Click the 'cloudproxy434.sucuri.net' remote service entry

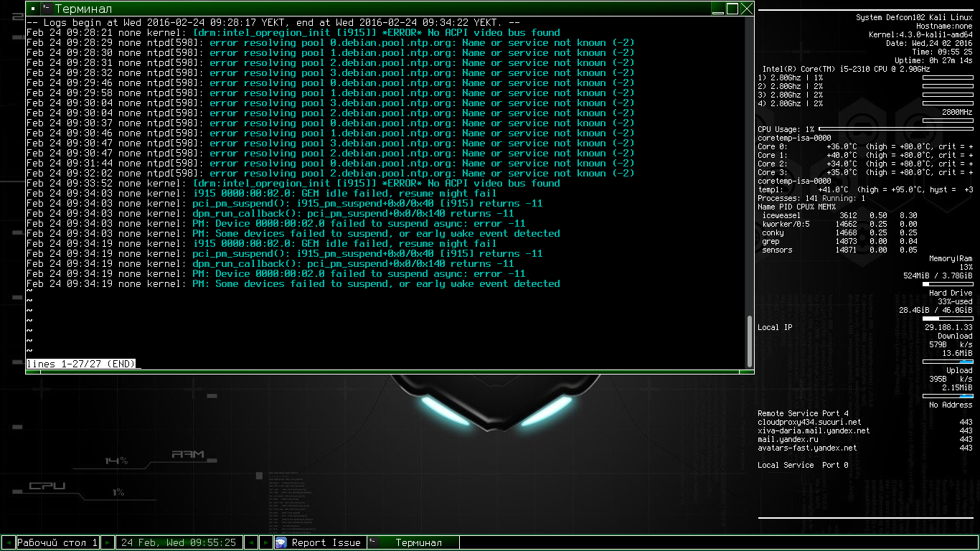click(809, 422)
